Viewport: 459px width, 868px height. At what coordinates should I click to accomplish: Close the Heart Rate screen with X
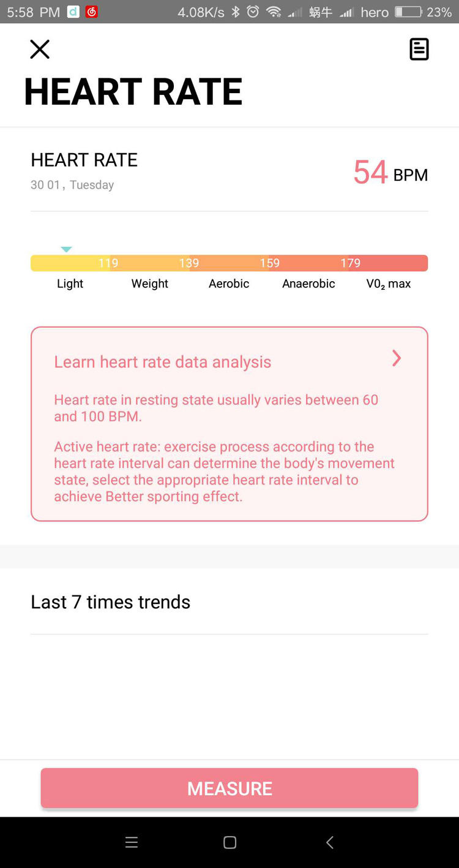tap(40, 49)
